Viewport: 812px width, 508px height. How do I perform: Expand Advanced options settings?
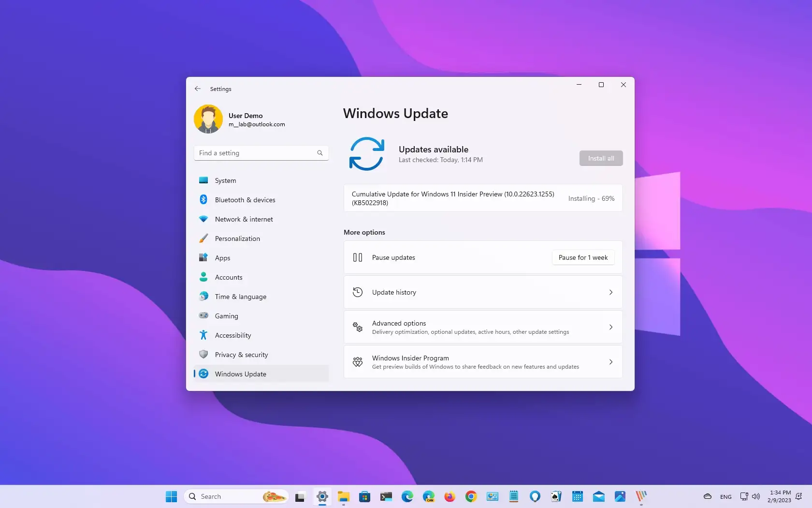(482, 327)
